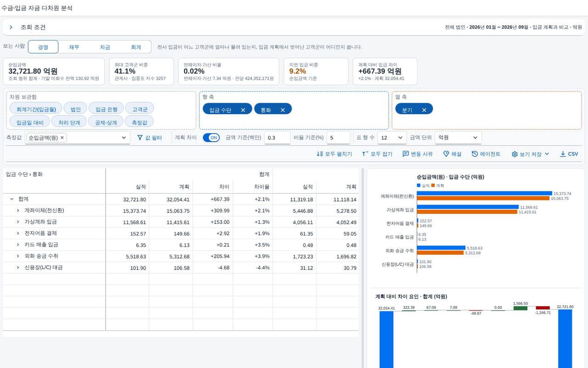Remove the 분기 chip from column axis
This screenshot has width=588, height=368.
424,110
